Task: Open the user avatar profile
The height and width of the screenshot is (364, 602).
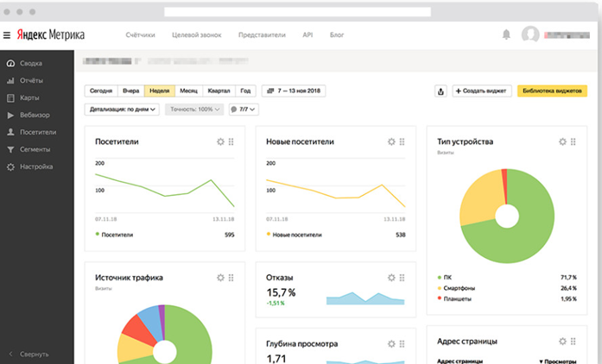Action: (x=530, y=35)
